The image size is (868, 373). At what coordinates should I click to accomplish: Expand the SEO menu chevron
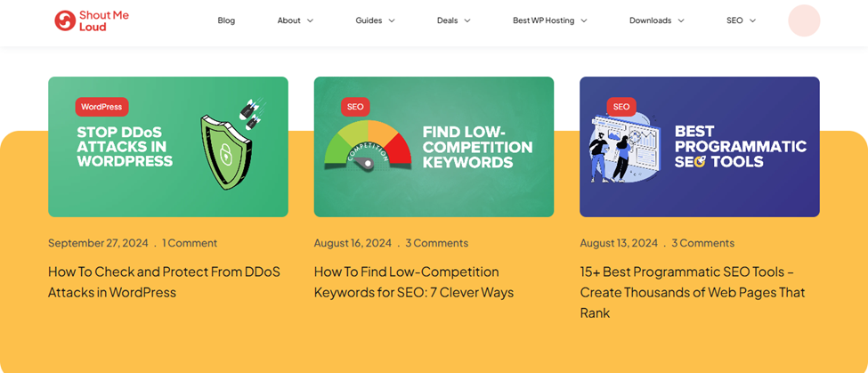pyautogui.click(x=752, y=21)
